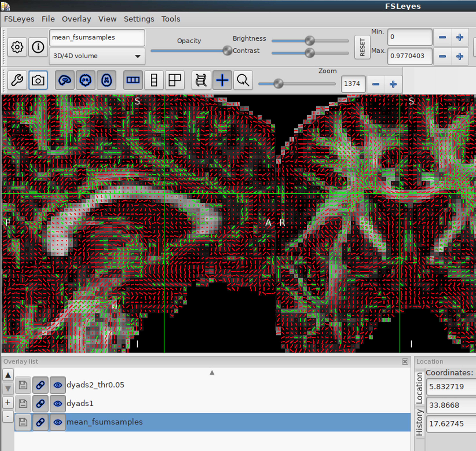Click the wrench view settings icon
This screenshot has height=451, width=476.
pyautogui.click(x=17, y=80)
